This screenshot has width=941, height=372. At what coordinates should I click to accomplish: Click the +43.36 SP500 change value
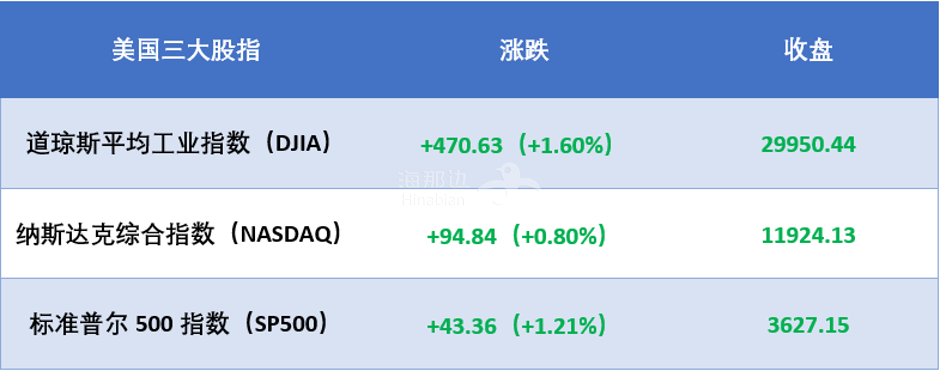click(461, 326)
